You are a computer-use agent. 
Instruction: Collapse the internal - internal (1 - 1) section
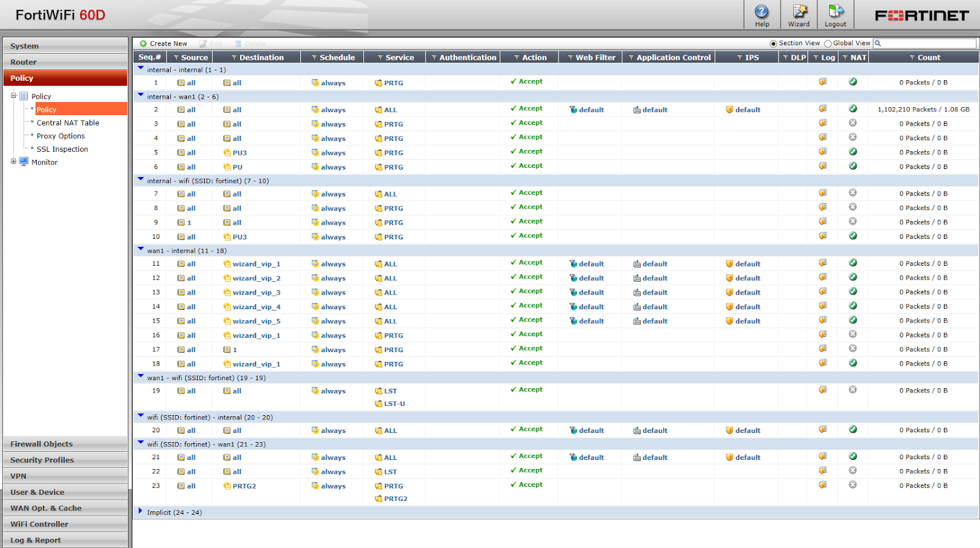141,69
